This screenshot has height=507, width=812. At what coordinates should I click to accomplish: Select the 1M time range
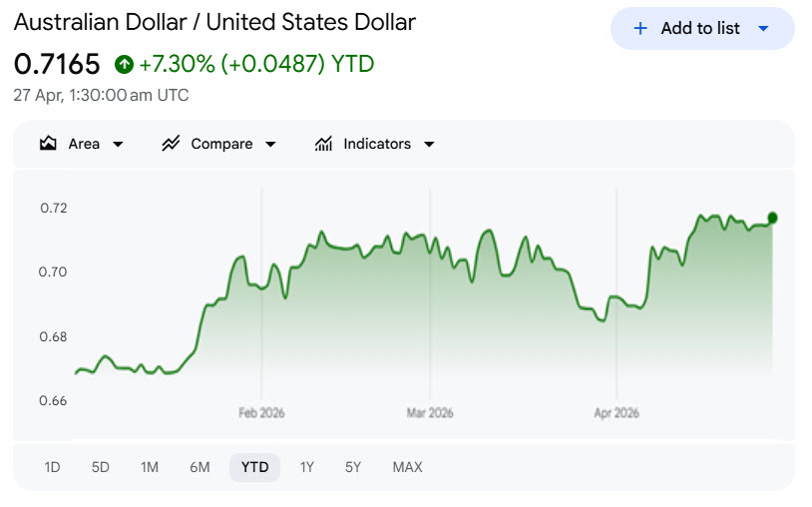pos(150,467)
